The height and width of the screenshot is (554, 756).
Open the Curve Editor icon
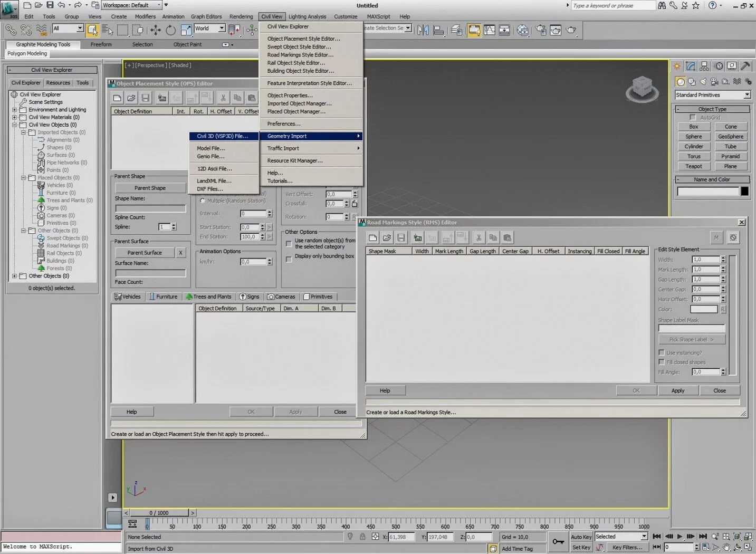[x=490, y=30]
